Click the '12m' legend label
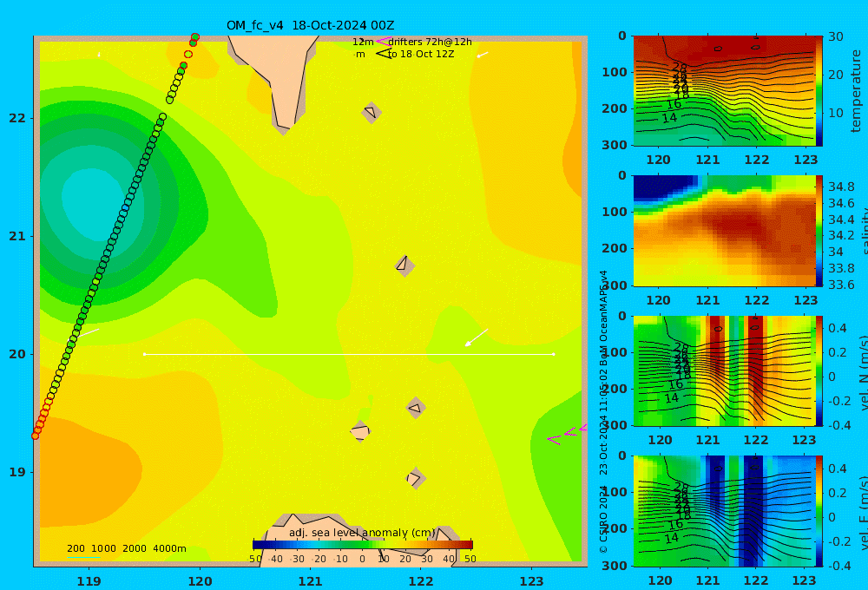 [363, 42]
